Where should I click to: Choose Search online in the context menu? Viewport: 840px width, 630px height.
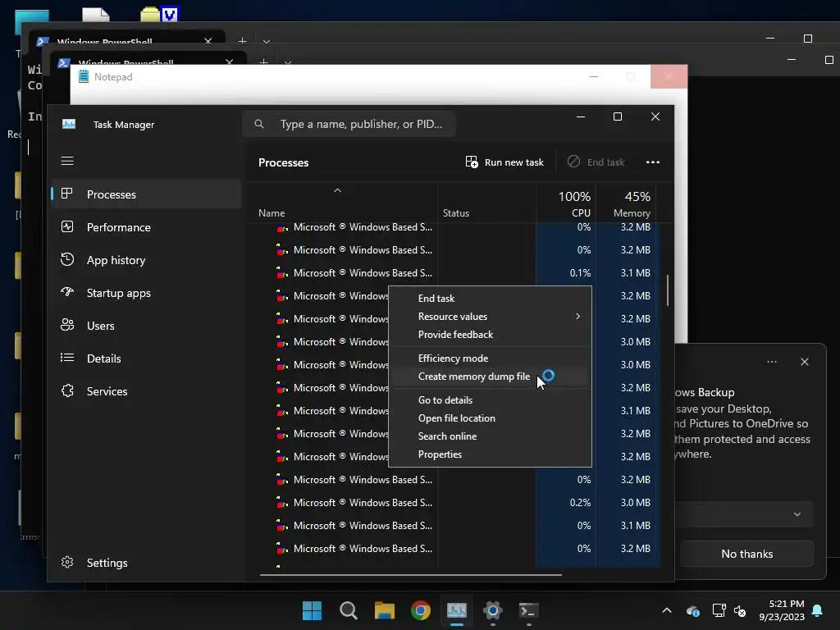pyautogui.click(x=490, y=436)
